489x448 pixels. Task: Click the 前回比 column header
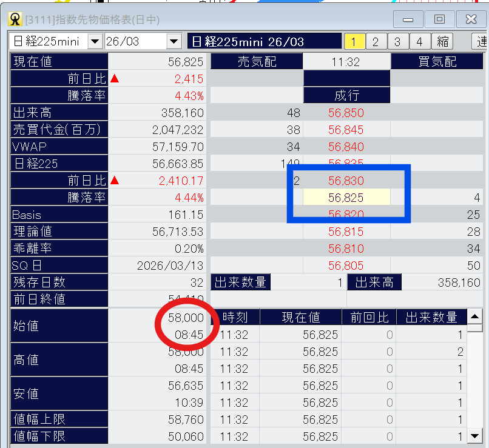click(x=369, y=317)
